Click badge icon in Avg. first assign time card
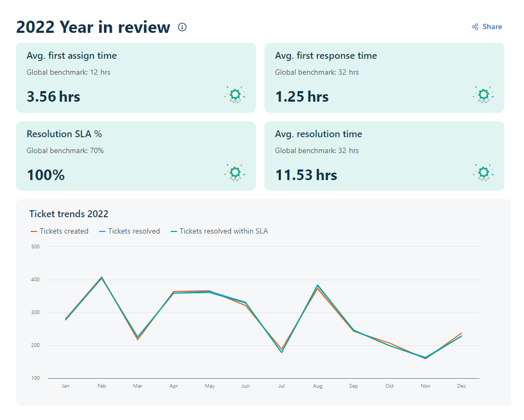This screenshot has width=524, height=420. [x=235, y=94]
